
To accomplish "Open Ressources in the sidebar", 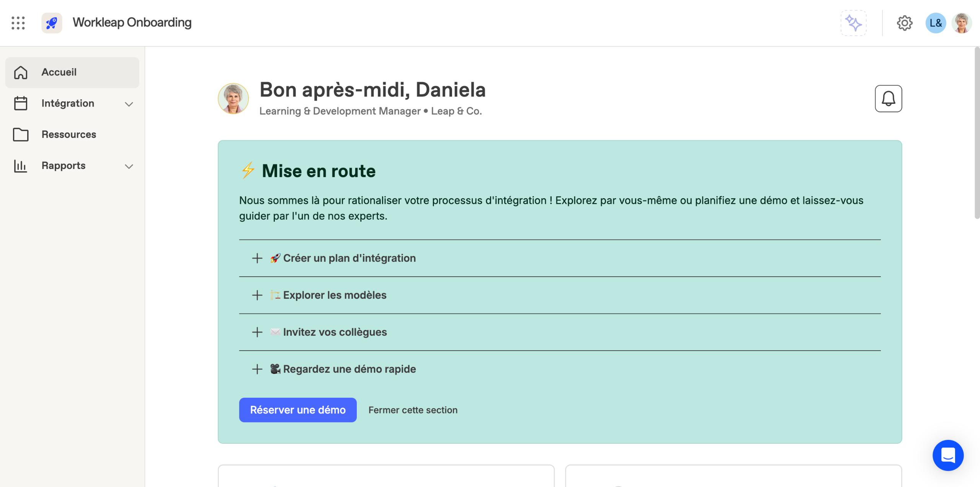I will 69,134.
